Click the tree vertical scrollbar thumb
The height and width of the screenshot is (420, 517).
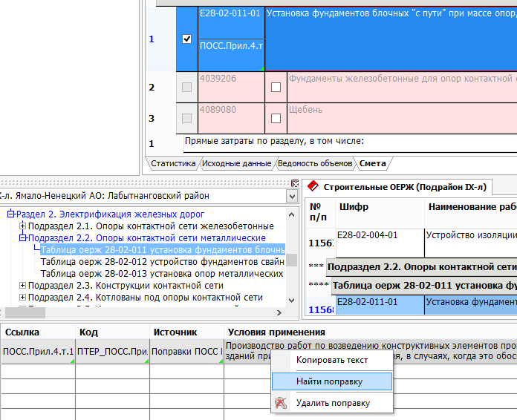pyautogui.click(x=291, y=260)
